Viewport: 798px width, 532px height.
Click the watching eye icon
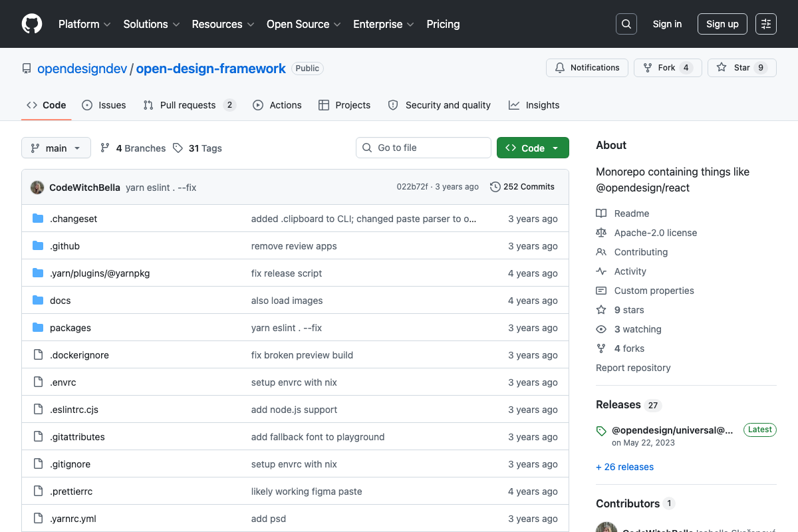click(x=601, y=329)
